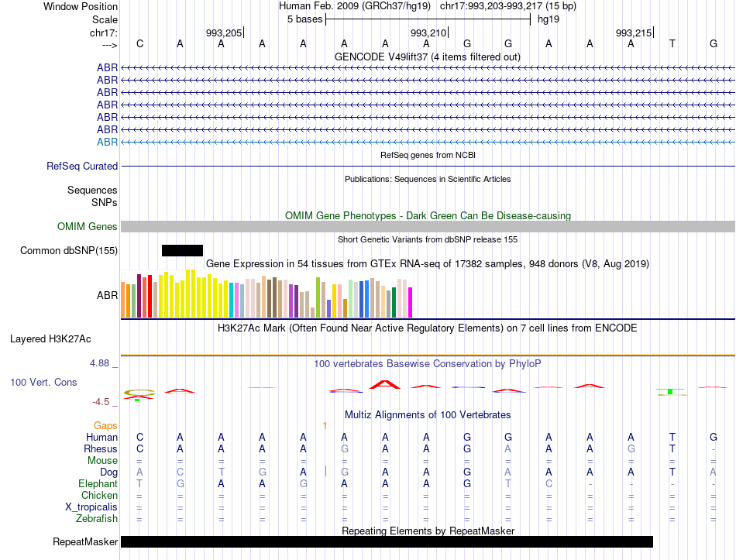This screenshot has width=736, height=560.
Task: Click 'Multiz Alignments of 100 Vertebrates' title
Action: pyautogui.click(x=428, y=415)
